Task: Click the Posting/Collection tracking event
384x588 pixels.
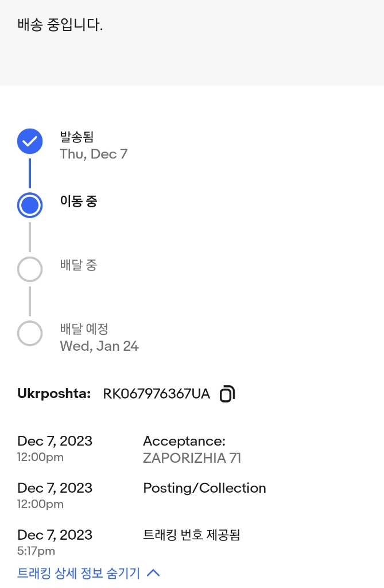Action: coord(204,488)
